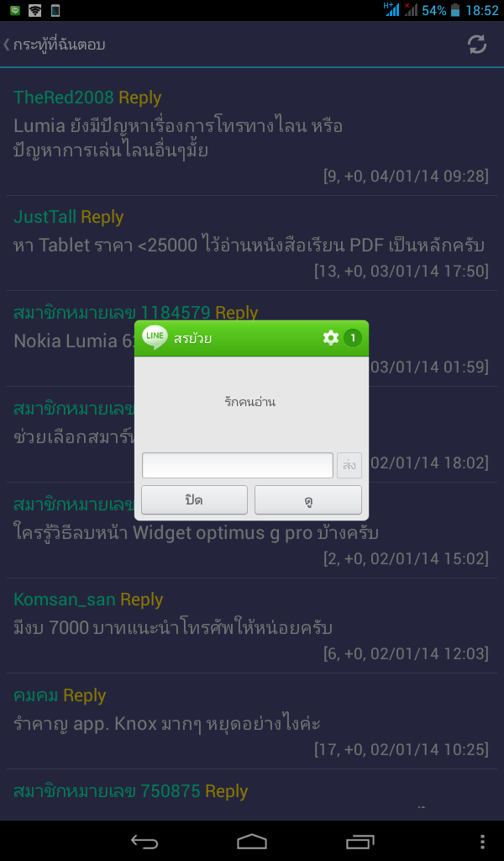Open LINE popup settings gear

click(x=331, y=338)
